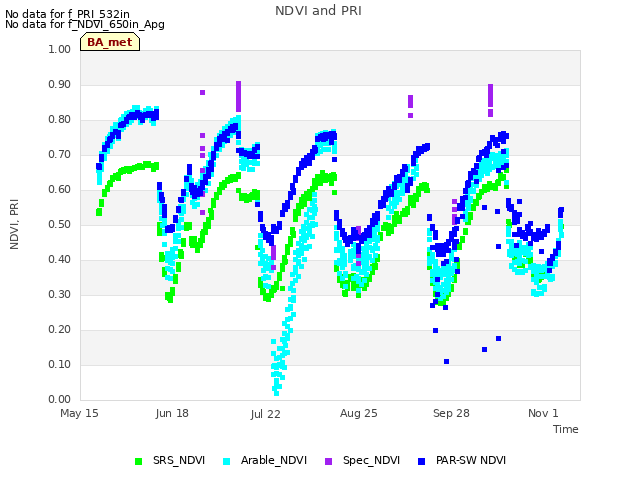Click the 0.40 y-axis tick label

pos(59,260)
